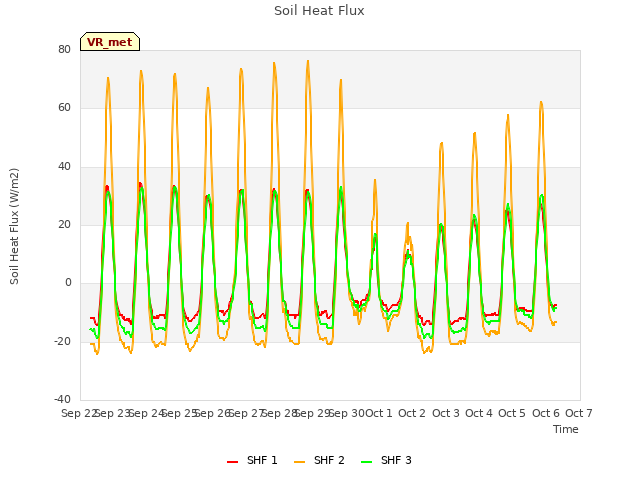The width and height of the screenshot is (640, 480).
Task: Click the Oct 6 x-axis tick label
Action: [546, 413]
